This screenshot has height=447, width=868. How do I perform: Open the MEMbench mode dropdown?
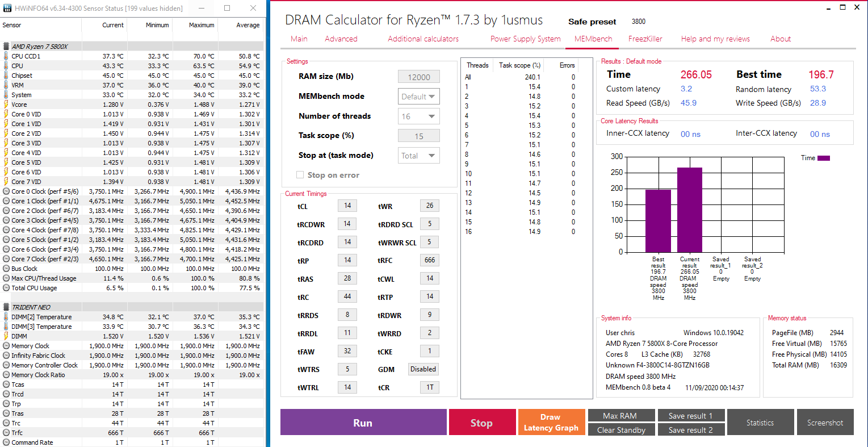419,97
